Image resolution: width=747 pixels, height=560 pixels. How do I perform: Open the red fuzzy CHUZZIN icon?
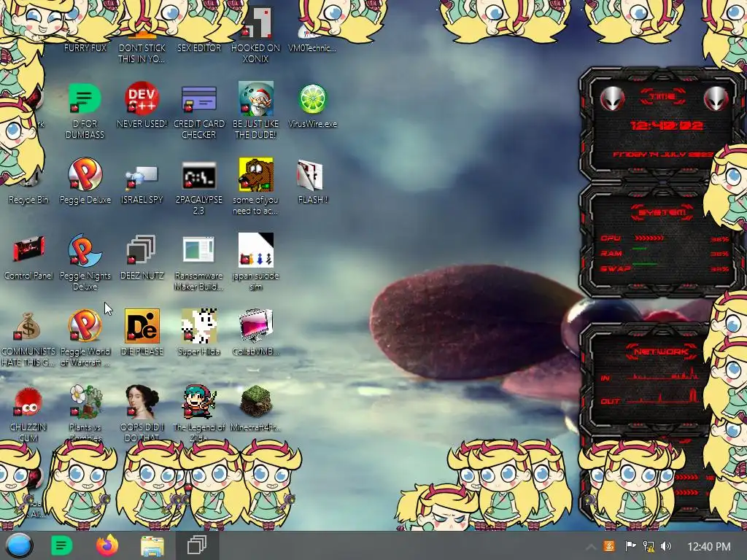[x=28, y=402]
